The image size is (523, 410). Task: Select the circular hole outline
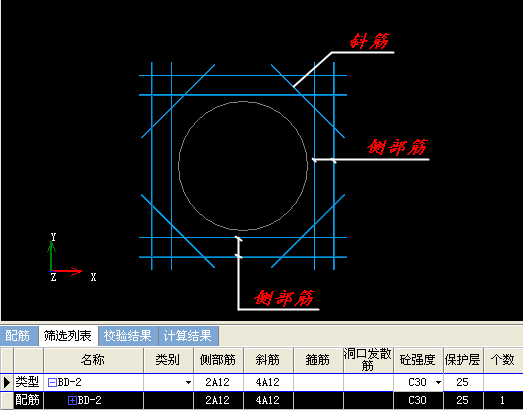[243, 166]
